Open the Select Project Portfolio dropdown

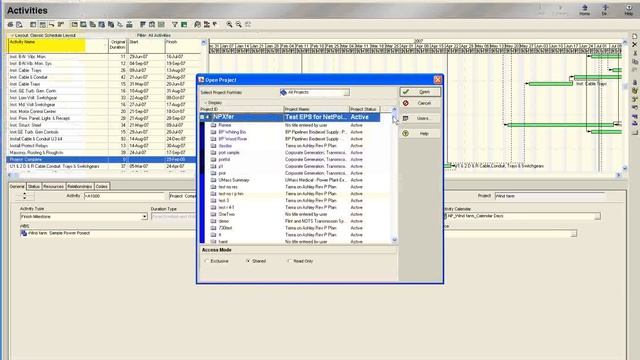[x=347, y=93]
